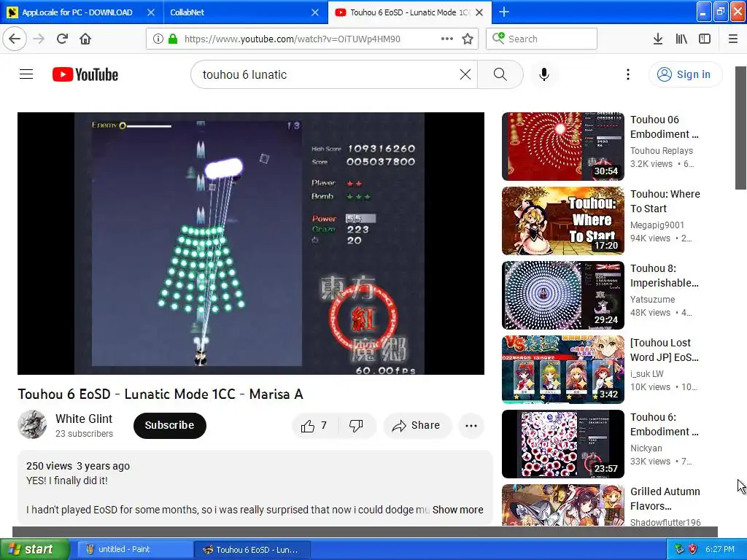
Task: Toggle the browser sidebar view
Action: point(705,39)
